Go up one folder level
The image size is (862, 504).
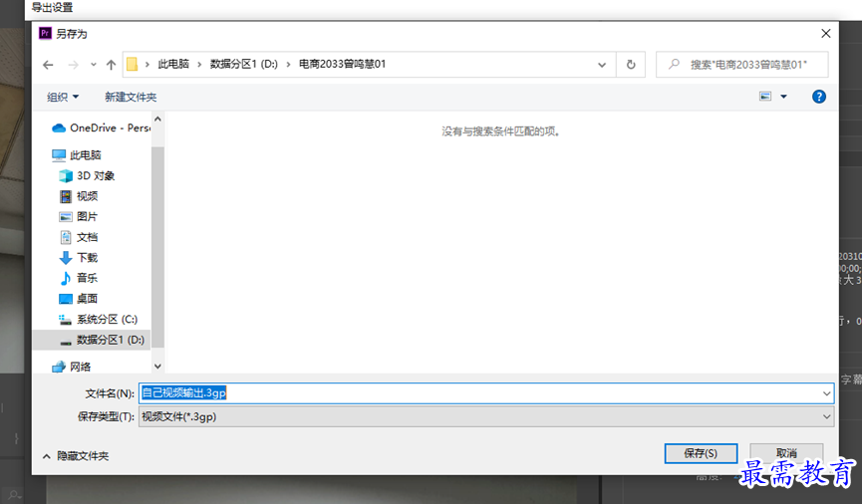pos(111,65)
